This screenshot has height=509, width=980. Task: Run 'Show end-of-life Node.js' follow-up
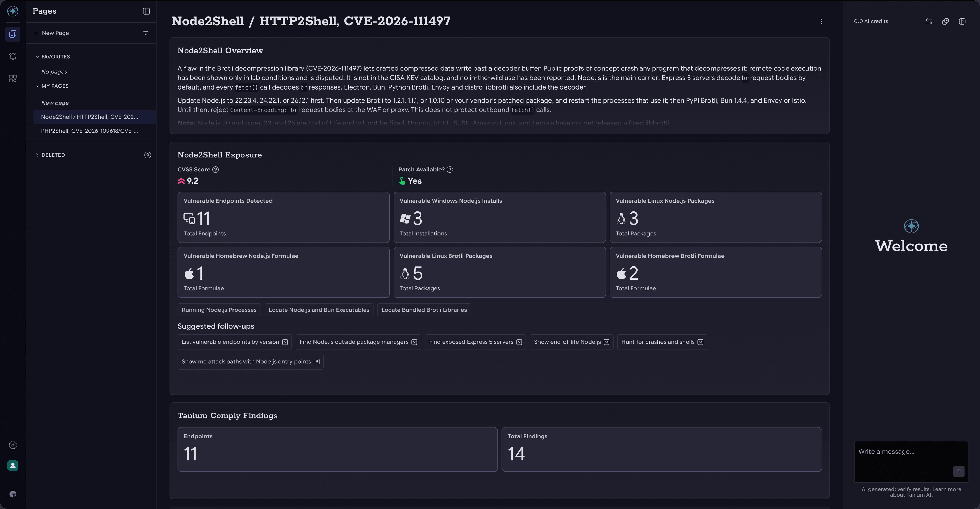pos(571,342)
